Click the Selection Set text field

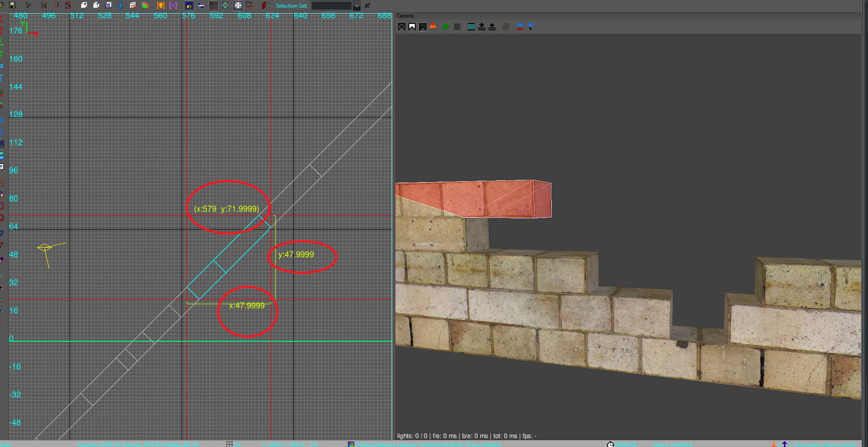(x=331, y=6)
